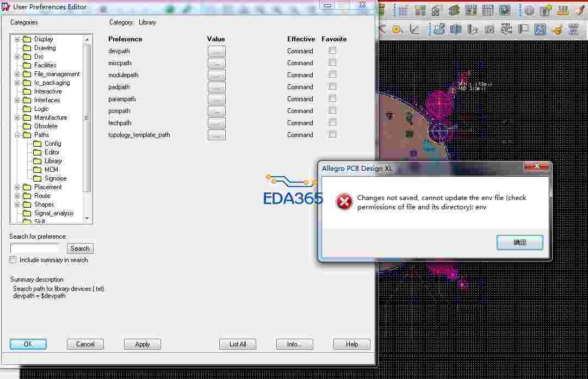Viewport: 588px width, 379px height.
Task: Expand the Route category node
Action: pyautogui.click(x=17, y=196)
